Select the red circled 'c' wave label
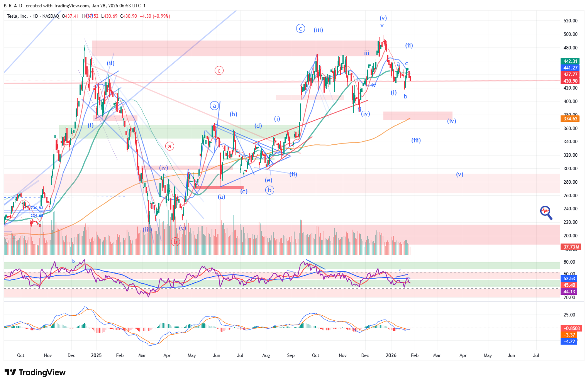Viewport: 588px width, 384px height. tap(219, 71)
